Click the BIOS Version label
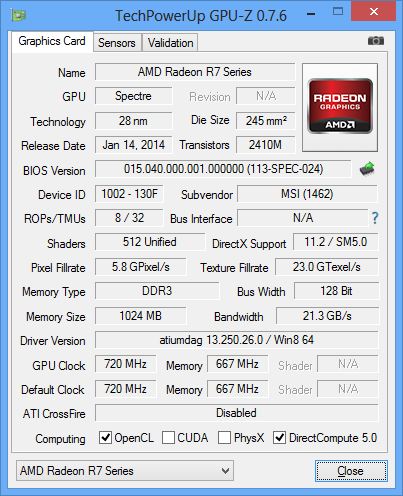The image size is (403, 496). tap(54, 171)
